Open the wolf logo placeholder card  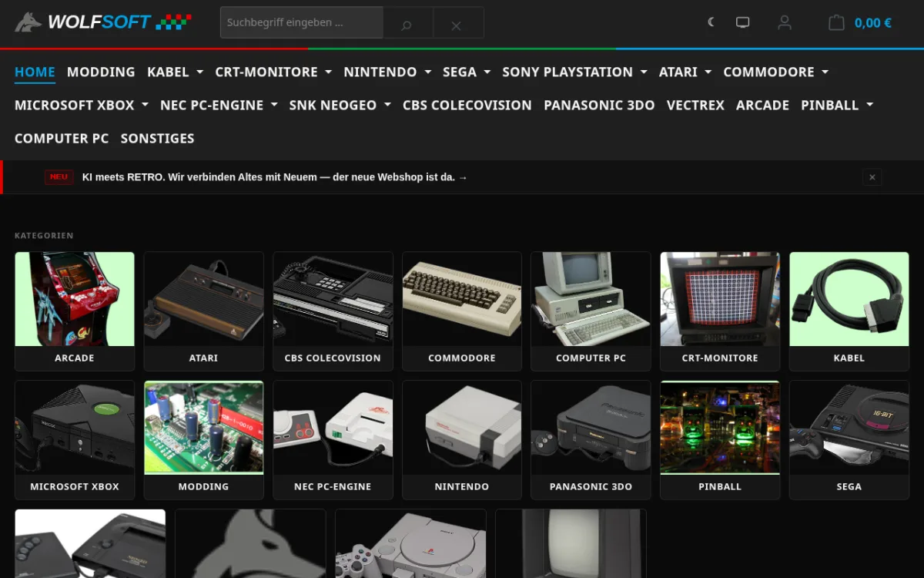click(x=250, y=543)
